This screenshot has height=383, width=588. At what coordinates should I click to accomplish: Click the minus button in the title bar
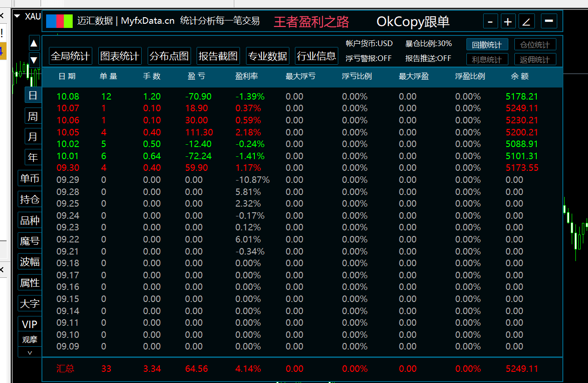pyautogui.click(x=490, y=21)
